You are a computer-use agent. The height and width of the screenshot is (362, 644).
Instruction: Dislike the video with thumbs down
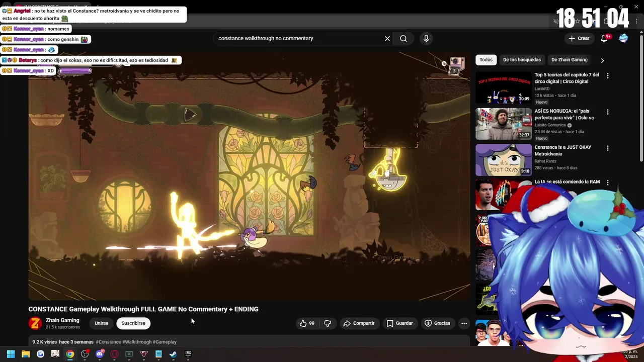[x=328, y=323]
